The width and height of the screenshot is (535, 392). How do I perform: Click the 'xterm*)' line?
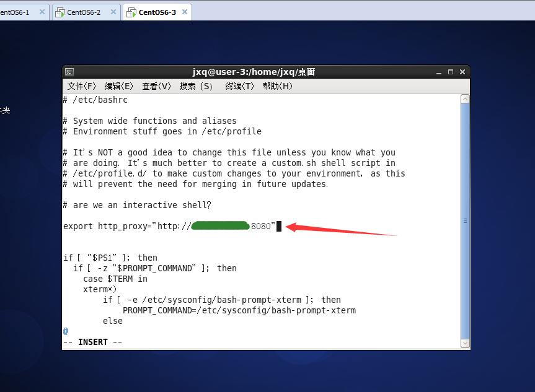tap(100, 289)
